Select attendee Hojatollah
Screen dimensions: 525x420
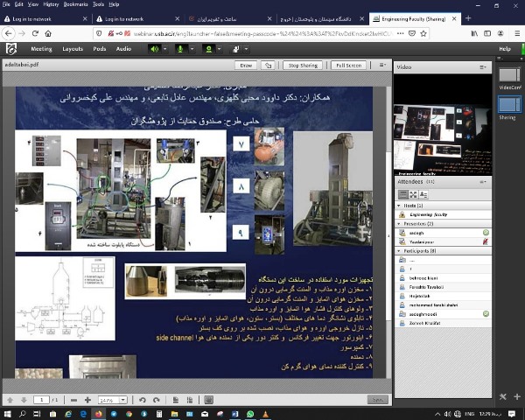click(444, 296)
